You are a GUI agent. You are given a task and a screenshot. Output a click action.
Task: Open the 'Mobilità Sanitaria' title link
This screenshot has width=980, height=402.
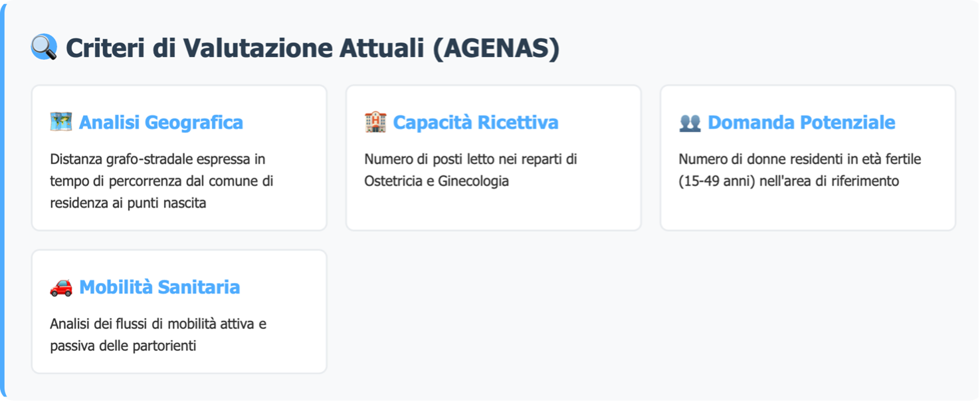[x=159, y=287]
